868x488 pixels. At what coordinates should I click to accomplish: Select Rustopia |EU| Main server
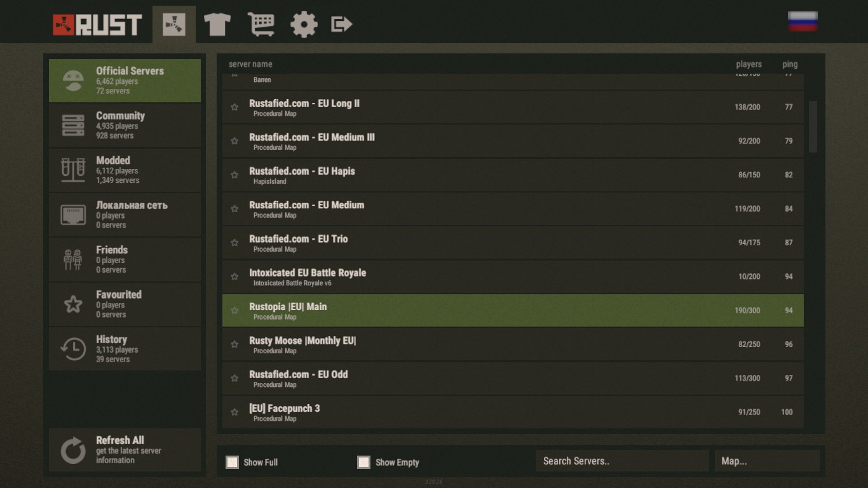point(513,311)
